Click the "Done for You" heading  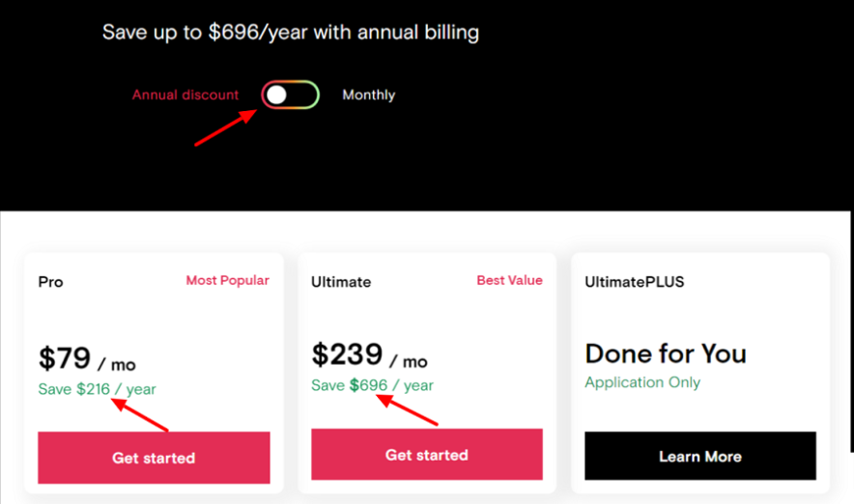666,353
